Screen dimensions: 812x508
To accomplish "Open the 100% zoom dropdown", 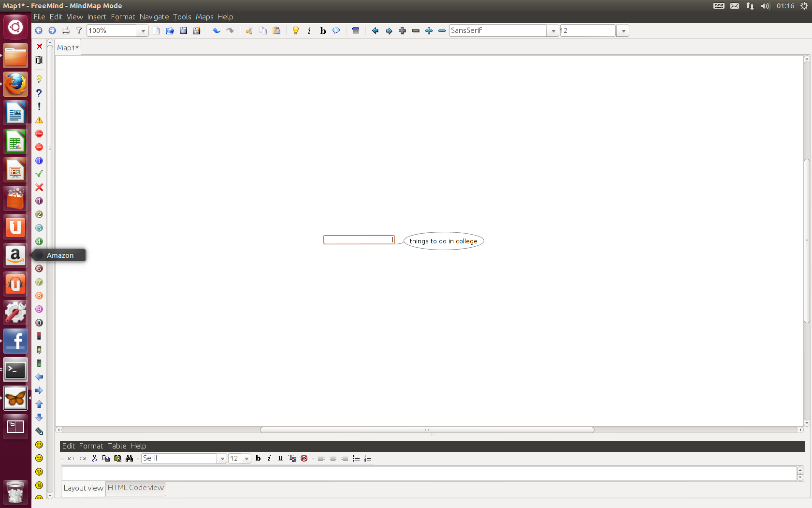I will 143,30.
